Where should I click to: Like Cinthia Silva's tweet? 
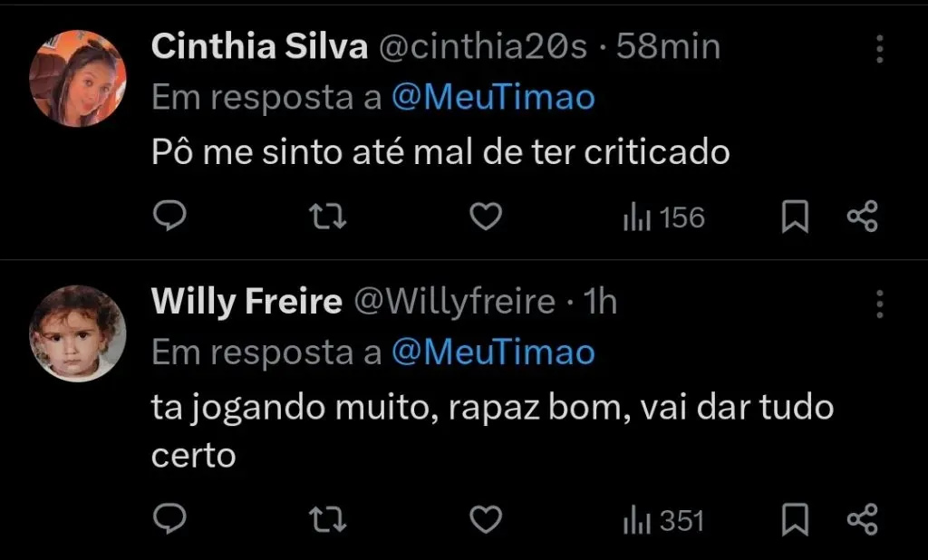point(488,217)
